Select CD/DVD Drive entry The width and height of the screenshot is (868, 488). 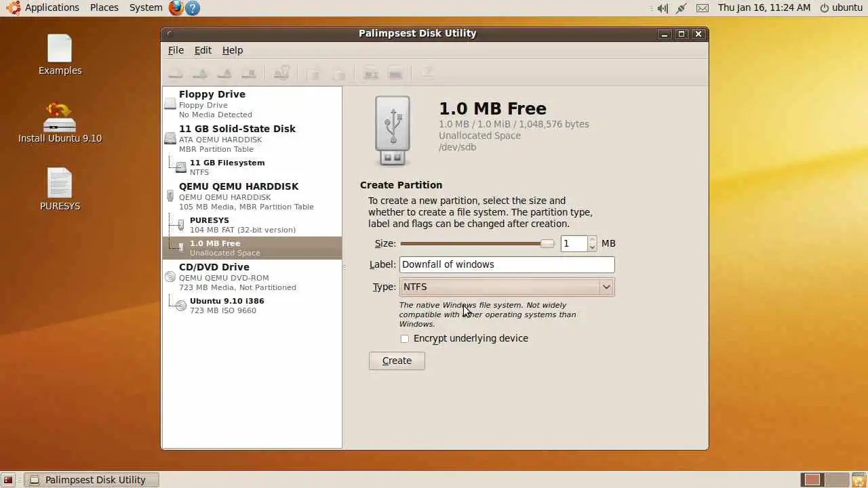(x=252, y=277)
